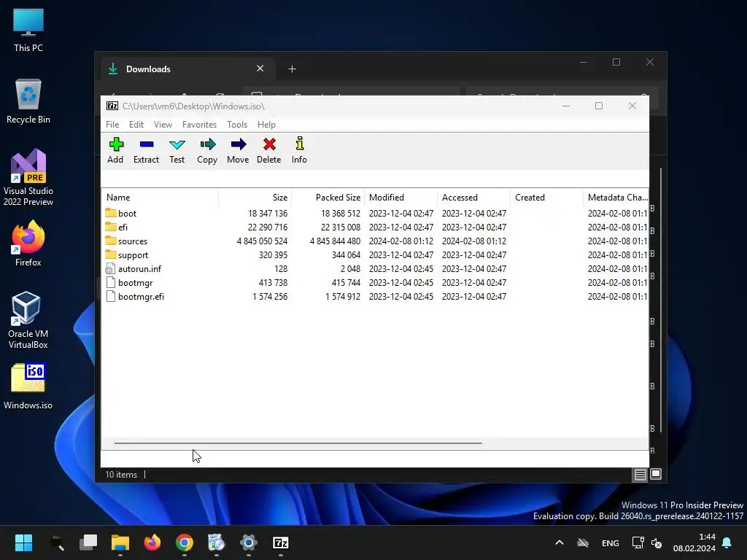Select the autorun.inf file icon
Screen dimensions: 747x560
pos(111,268)
